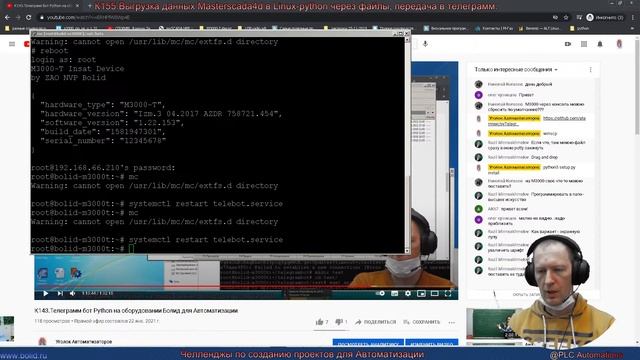Play the video with the play button

[45, 293]
